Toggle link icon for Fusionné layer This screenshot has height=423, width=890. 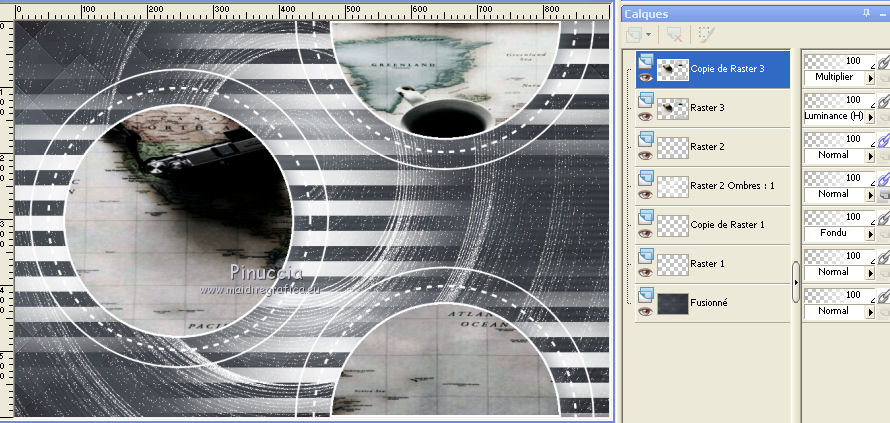(883, 297)
